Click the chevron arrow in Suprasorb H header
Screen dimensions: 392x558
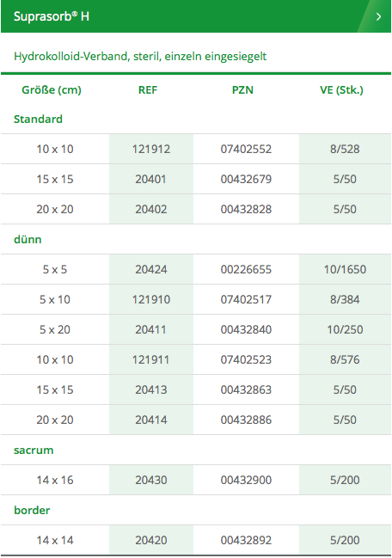tap(379, 16)
